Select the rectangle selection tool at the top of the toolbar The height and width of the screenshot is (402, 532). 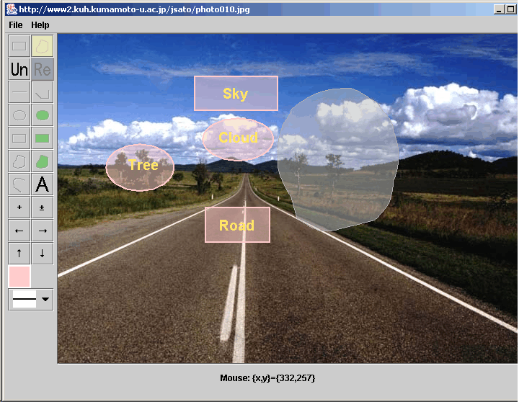click(19, 46)
